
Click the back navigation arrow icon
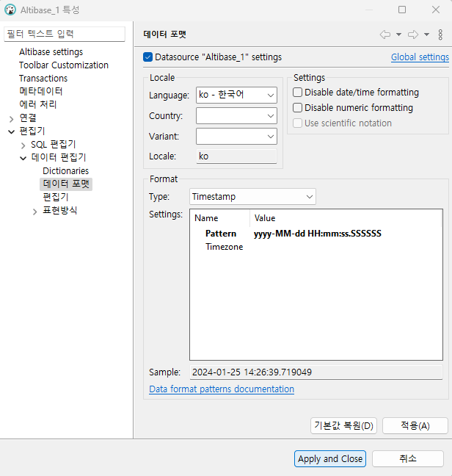384,35
